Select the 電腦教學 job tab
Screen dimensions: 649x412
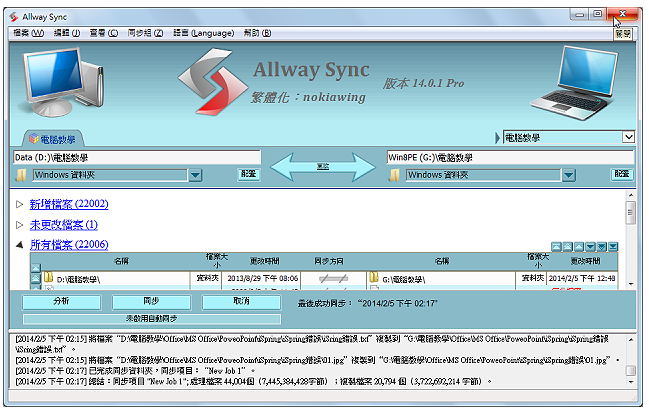[x=53, y=139]
